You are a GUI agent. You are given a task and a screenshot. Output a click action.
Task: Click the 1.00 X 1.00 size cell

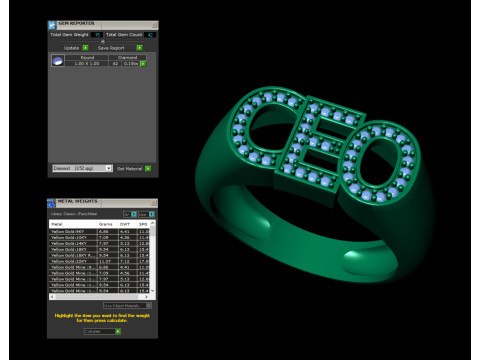coord(87,63)
